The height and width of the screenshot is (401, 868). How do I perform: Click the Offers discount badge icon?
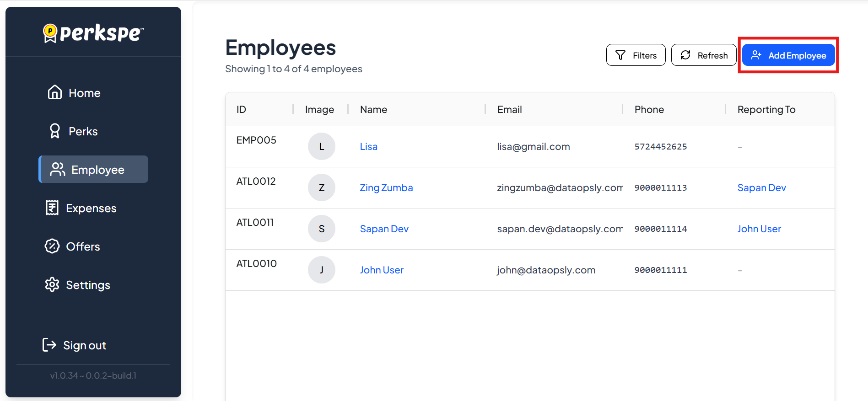[52, 246]
